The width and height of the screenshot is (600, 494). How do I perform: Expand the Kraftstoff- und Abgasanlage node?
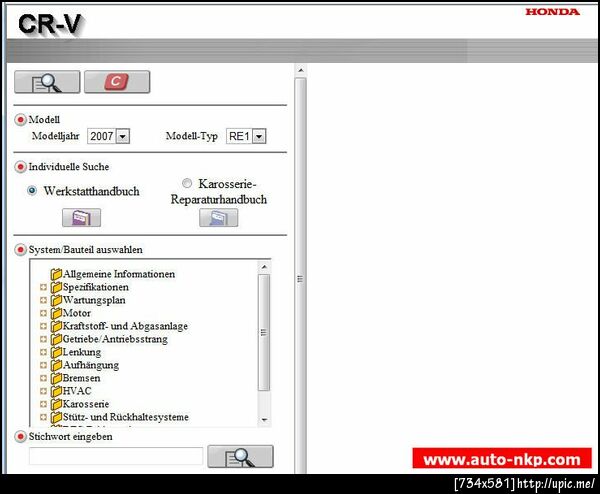(43, 326)
